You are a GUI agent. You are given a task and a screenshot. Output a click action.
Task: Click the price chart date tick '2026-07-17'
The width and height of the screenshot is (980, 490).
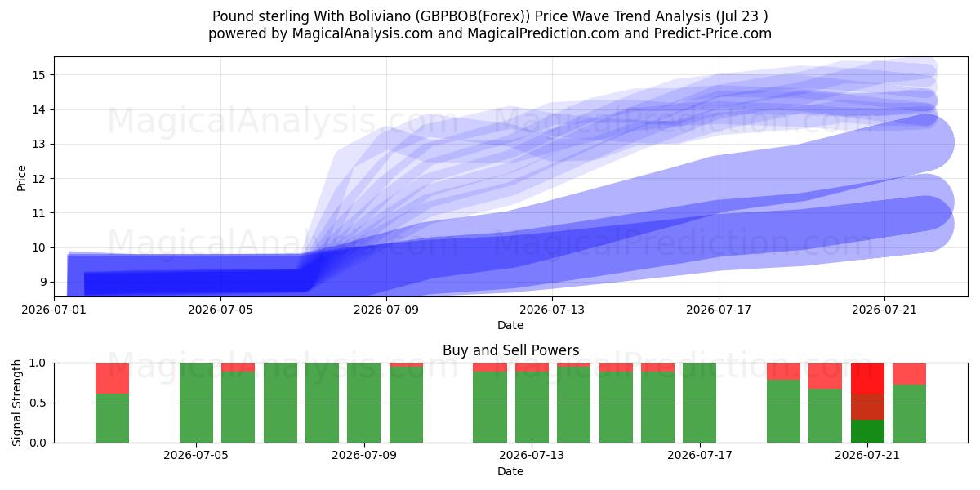pyautogui.click(x=719, y=310)
